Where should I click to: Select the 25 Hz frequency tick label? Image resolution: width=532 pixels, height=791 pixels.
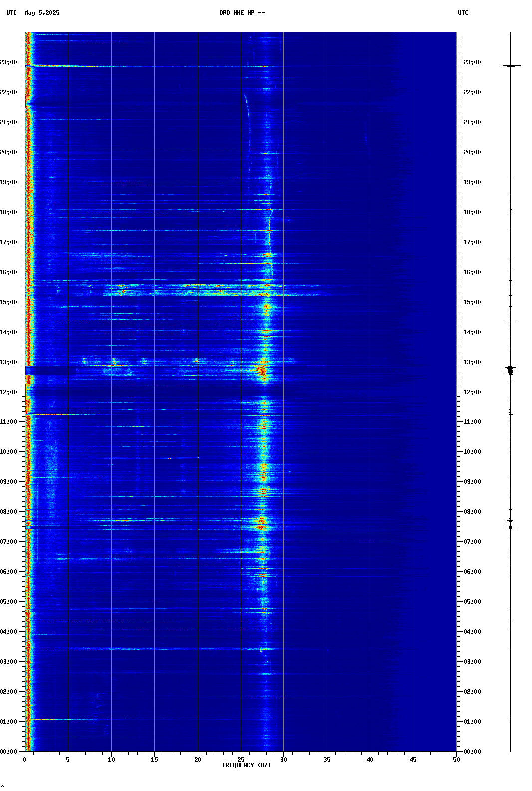pyautogui.click(x=241, y=760)
